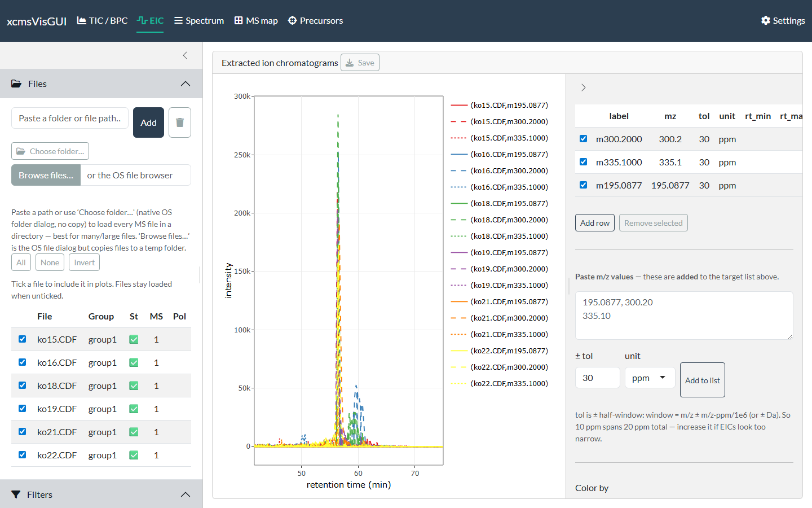Click legend entry (ko15.CDF,m195.0877)
The image size is (812, 508).
click(x=509, y=105)
